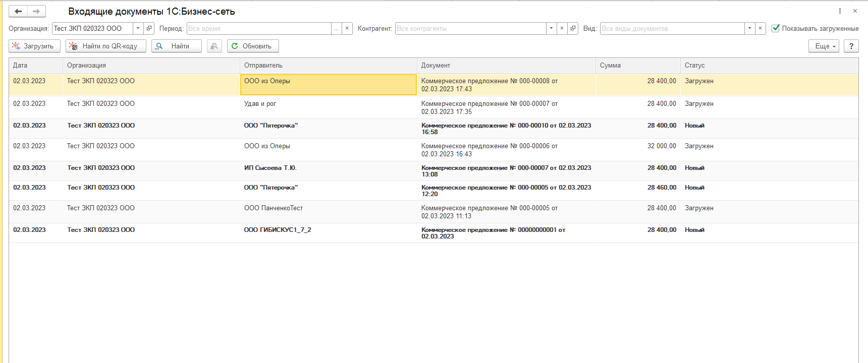Select the sum 28 460,00 cell
The image size is (868, 363).
tap(638, 191)
